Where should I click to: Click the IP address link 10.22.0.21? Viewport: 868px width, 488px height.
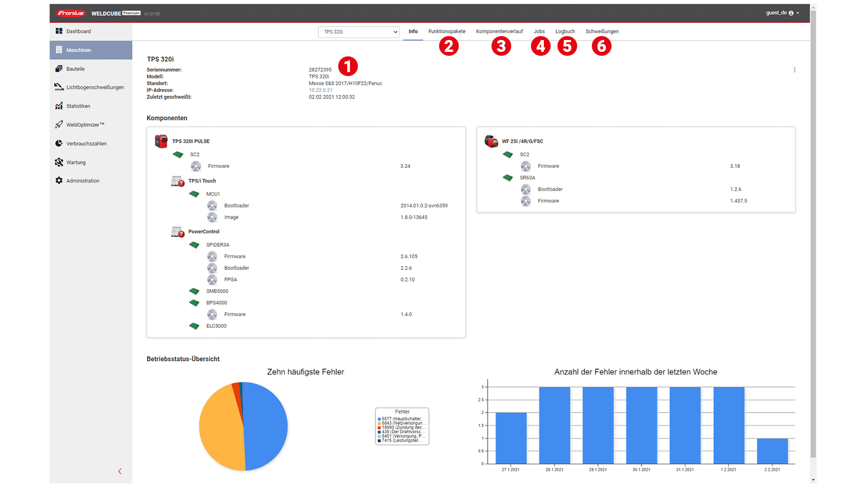[321, 90]
